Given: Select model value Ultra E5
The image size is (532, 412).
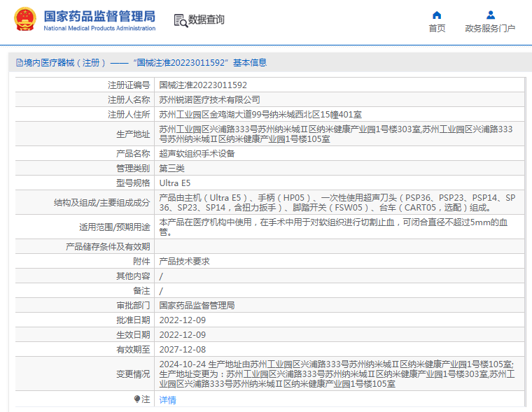Looking at the screenshot, I should pos(175,183).
